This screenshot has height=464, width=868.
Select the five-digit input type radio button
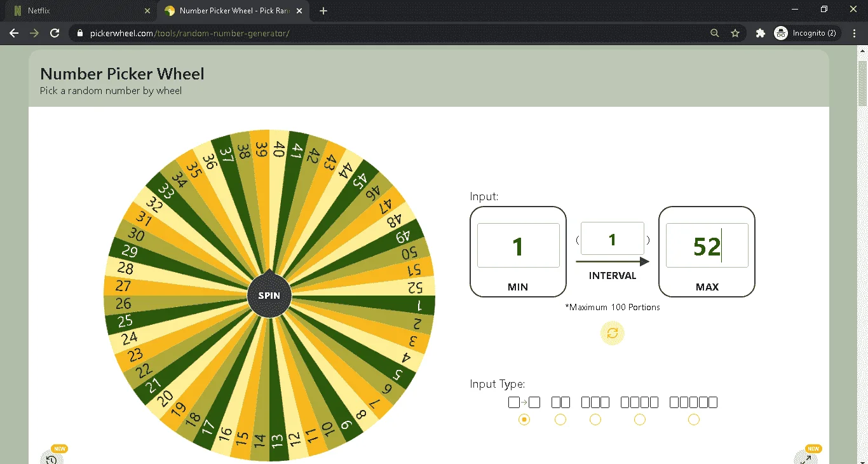click(694, 420)
